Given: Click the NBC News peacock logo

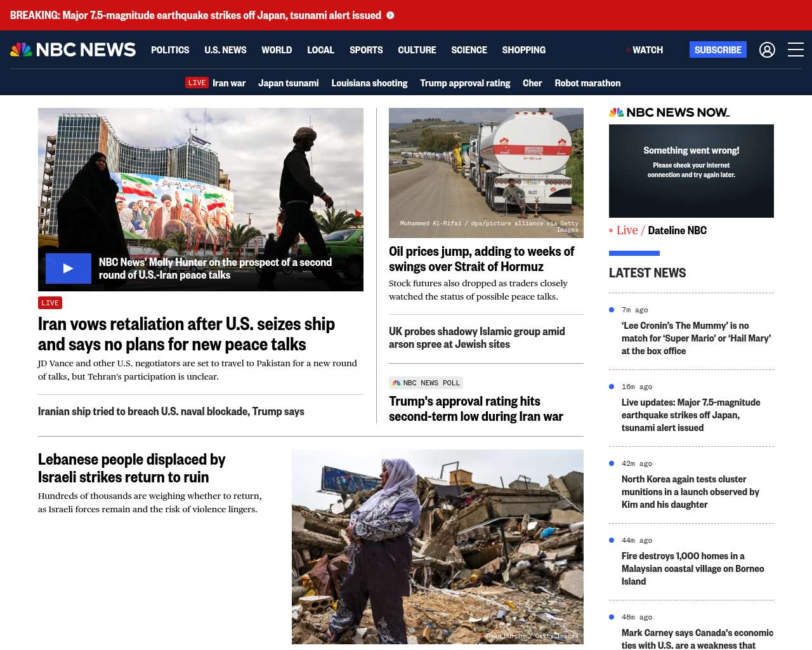Looking at the screenshot, I should 73,50.
